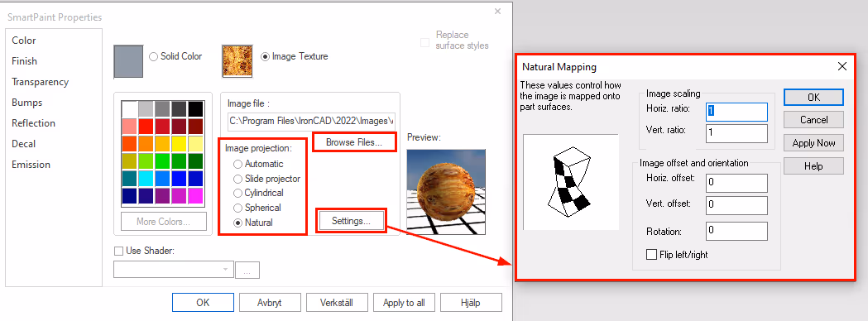Screen dimensions: 868x321
Task: Choose the cyan color swatch
Action: pos(146,179)
